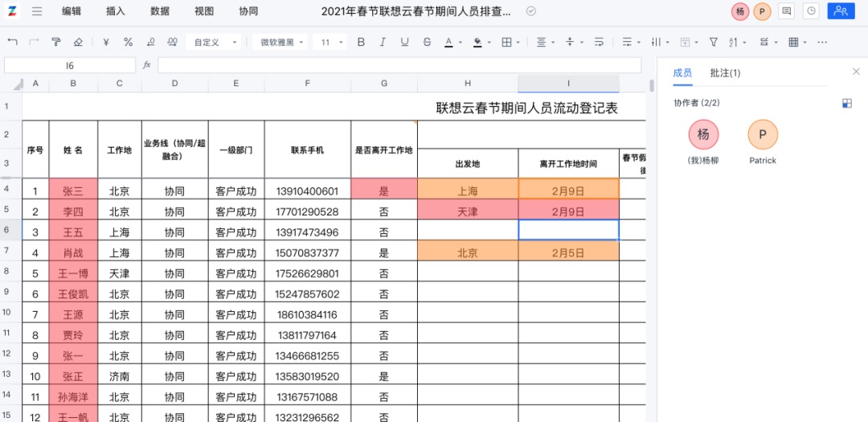The height and width of the screenshot is (422, 868).
Task: Select column I header
Action: pyautogui.click(x=568, y=84)
